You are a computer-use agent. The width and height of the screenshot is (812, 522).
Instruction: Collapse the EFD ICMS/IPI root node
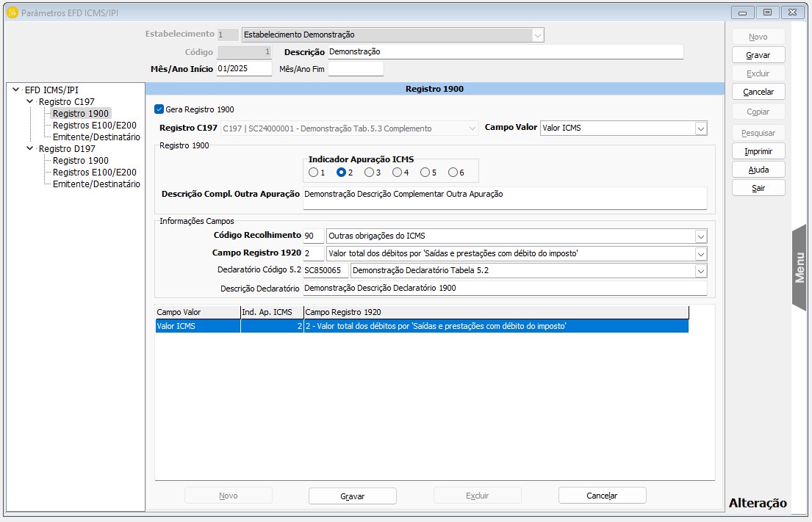[16, 90]
